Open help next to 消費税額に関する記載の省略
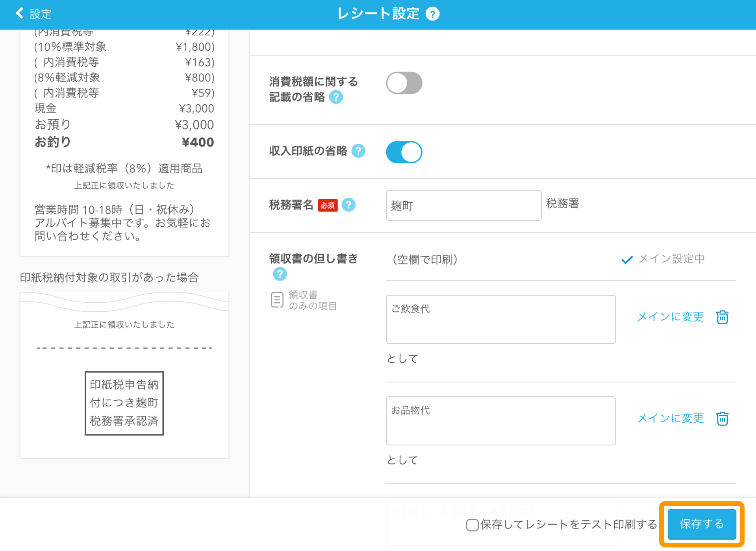This screenshot has height=551, width=756. tap(335, 97)
